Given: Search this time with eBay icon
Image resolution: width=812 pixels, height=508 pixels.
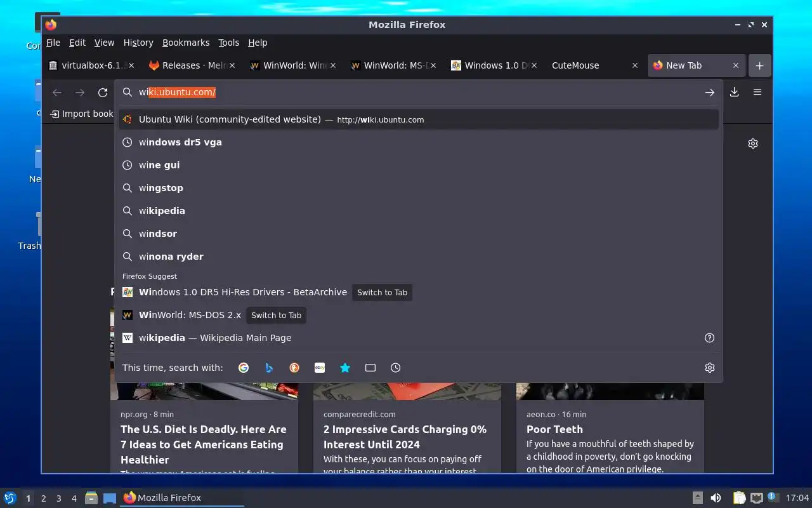Looking at the screenshot, I should (320, 368).
